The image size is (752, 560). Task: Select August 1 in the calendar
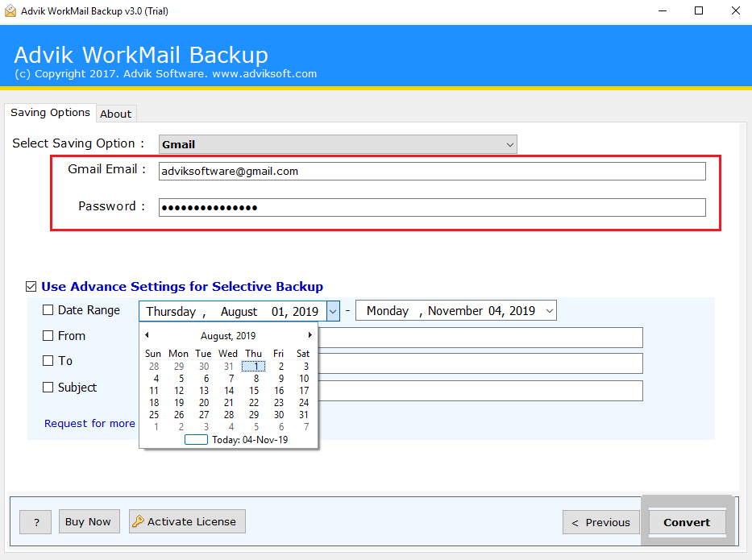click(x=254, y=367)
